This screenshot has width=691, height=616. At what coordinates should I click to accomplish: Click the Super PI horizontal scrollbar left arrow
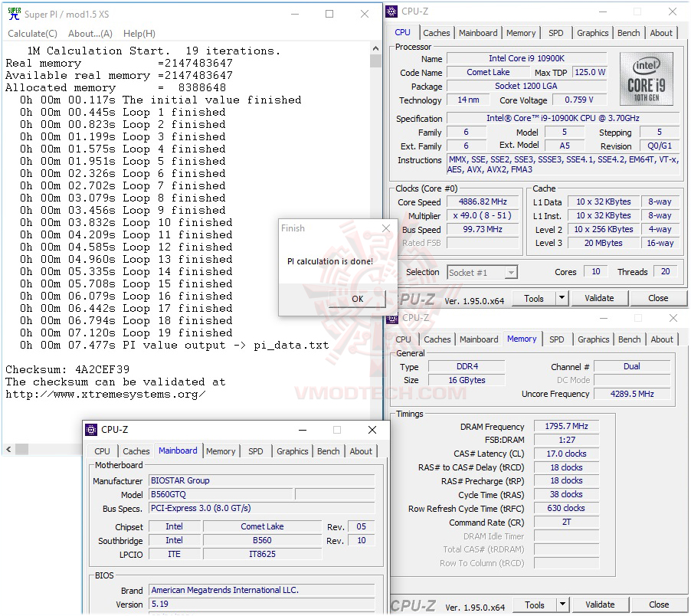click(9, 450)
